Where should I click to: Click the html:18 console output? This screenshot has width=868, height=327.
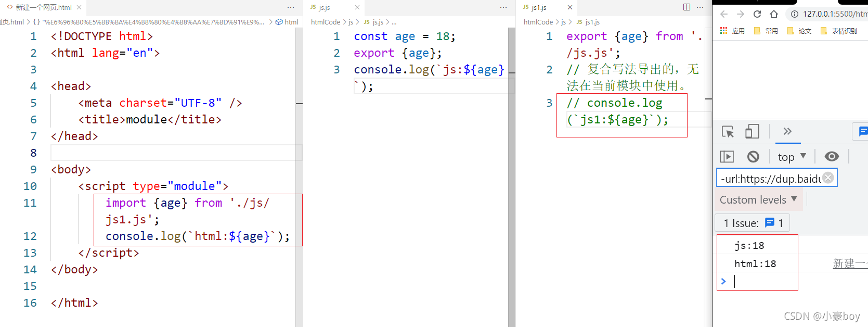(755, 263)
